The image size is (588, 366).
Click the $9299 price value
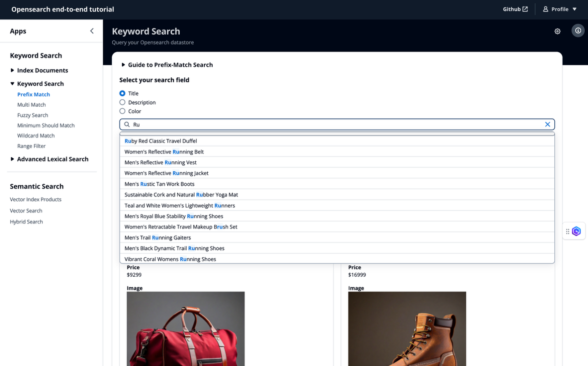tap(134, 275)
